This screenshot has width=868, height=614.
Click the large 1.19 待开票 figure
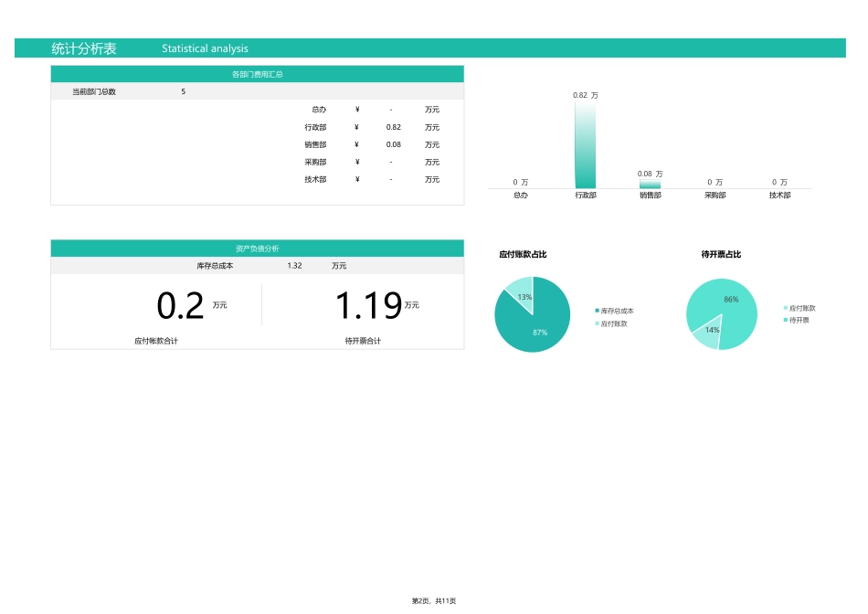(367, 306)
